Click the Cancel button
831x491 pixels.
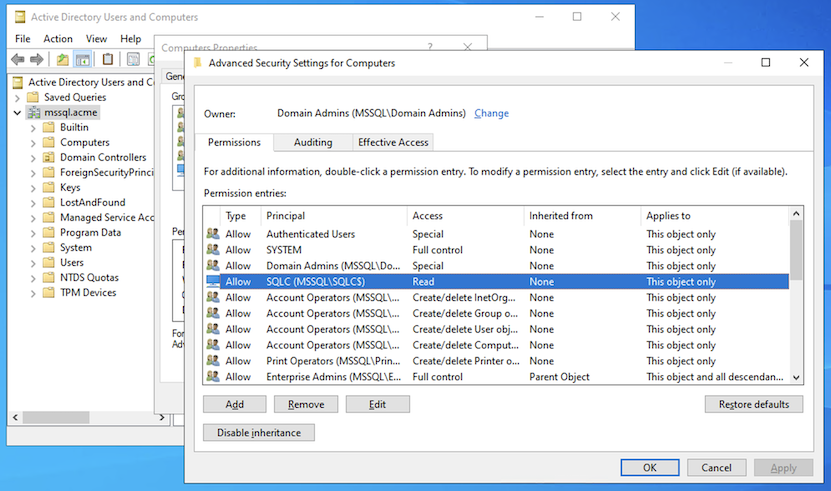[x=717, y=468]
